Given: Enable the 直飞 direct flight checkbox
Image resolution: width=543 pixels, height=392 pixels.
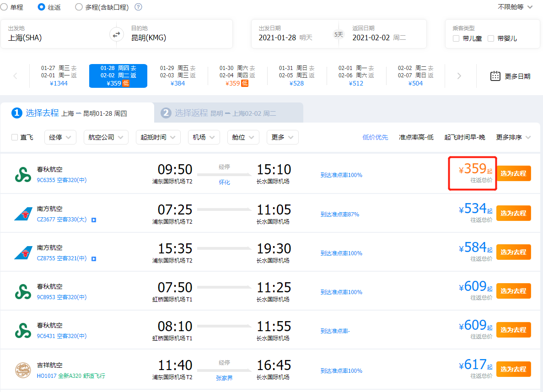Looking at the screenshot, I should (x=15, y=137).
